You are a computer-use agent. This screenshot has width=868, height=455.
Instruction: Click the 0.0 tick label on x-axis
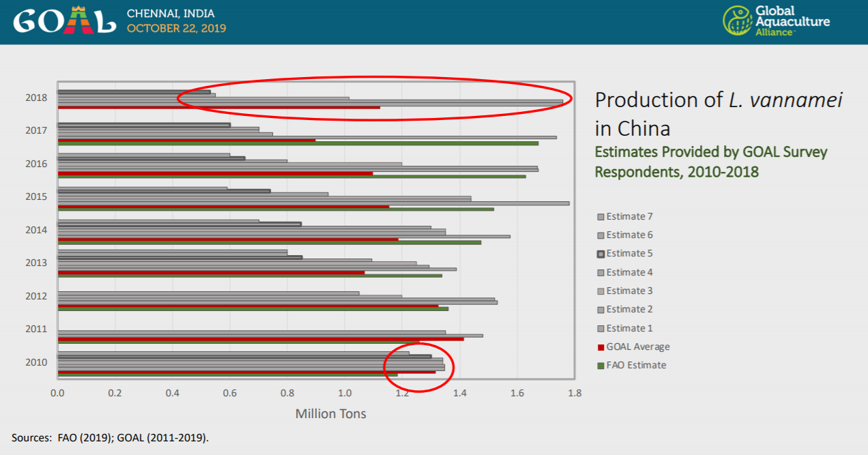[57, 393]
